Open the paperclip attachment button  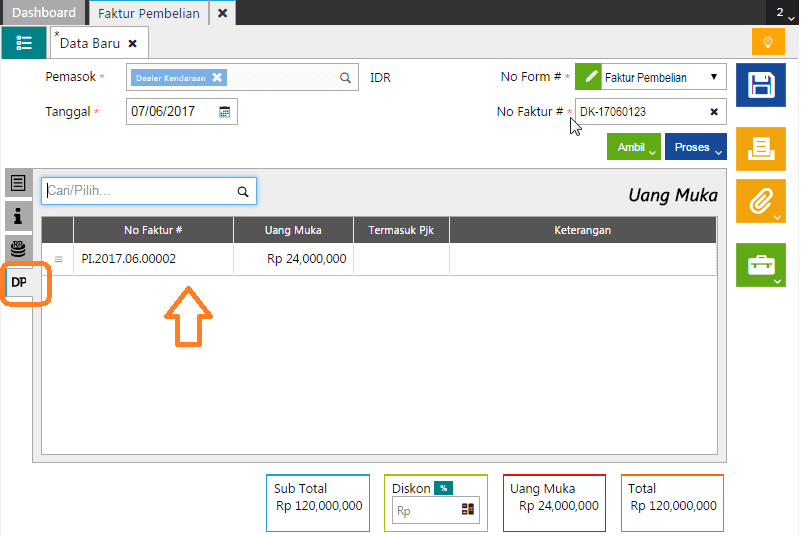(760, 201)
